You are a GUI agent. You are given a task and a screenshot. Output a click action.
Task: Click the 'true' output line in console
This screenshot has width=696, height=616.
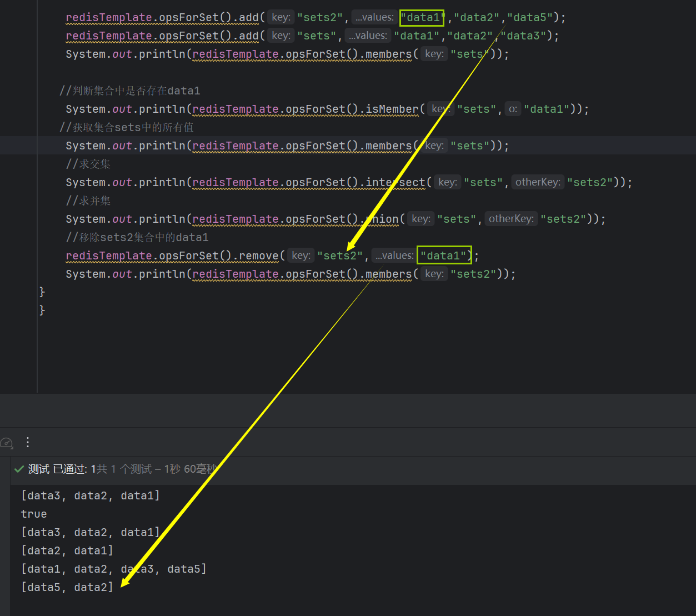click(34, 514)
